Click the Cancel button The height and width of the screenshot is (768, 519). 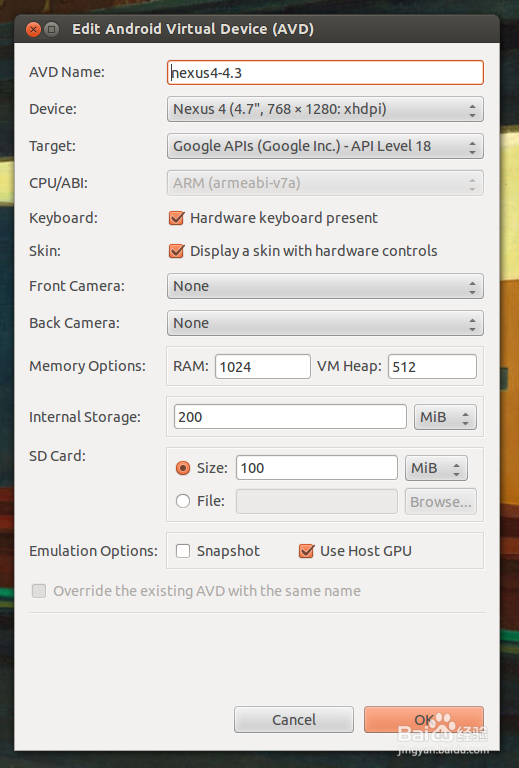(x=294, y=720)
